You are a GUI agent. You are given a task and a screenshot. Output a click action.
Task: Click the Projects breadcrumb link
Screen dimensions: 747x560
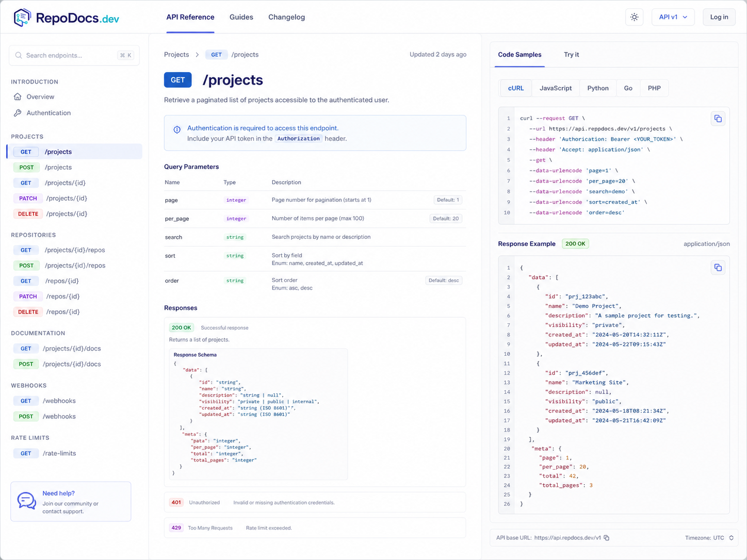tap(176, 55)
